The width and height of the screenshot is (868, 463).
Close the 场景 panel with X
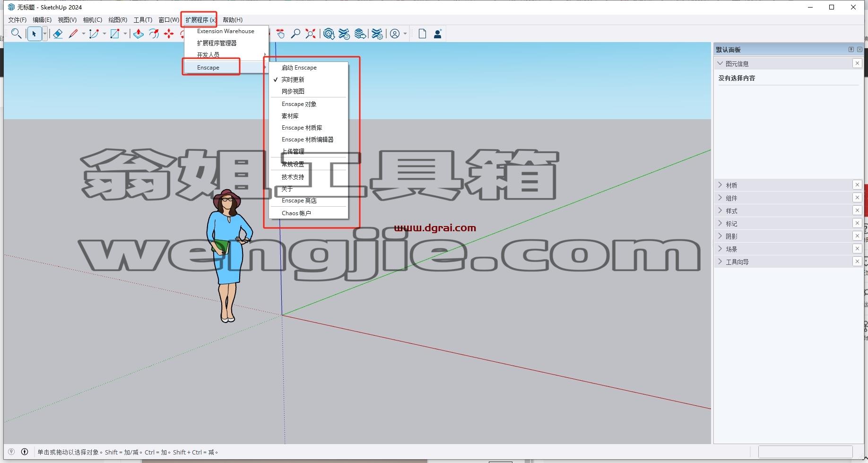[857, 249]
